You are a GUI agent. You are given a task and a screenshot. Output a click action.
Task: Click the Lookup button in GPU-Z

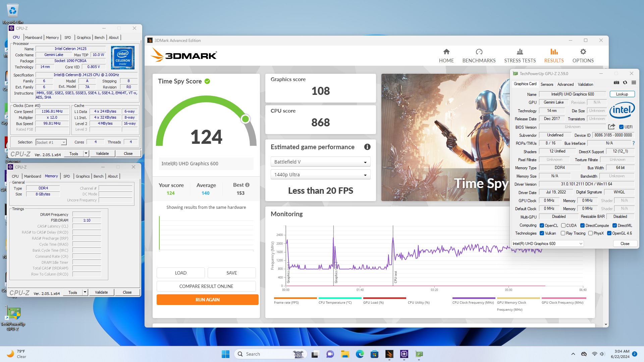[x=622, y=94]
